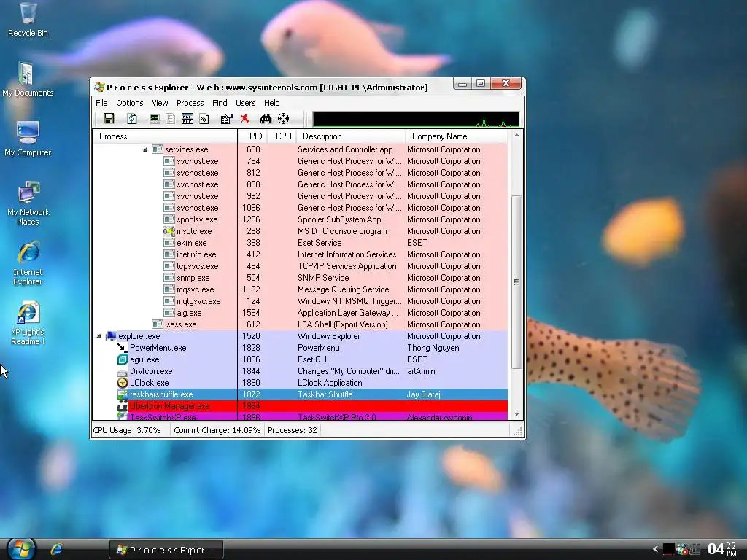Viewport: 747px width, 560px height.
Task: Open My Network Places desktop icon
Action: (28, 203)
